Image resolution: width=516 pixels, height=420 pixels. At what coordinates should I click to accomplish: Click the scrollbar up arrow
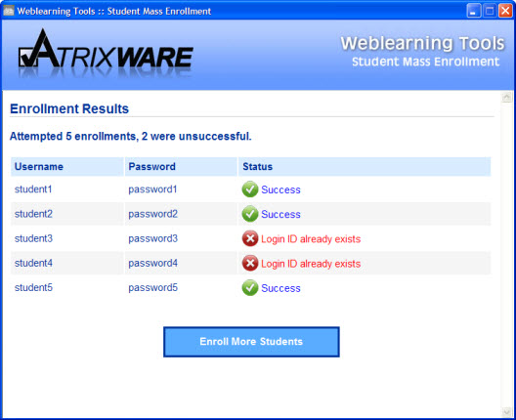506,98
